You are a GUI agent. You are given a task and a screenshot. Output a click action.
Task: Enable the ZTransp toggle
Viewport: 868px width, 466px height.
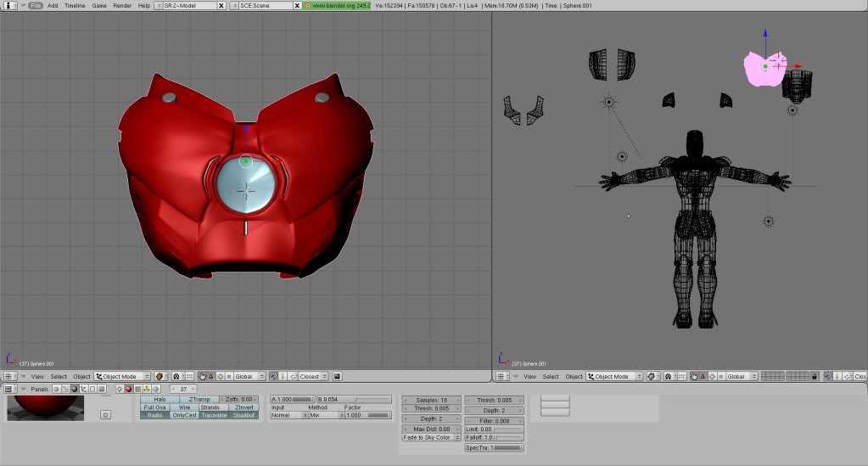coord(199,399)
